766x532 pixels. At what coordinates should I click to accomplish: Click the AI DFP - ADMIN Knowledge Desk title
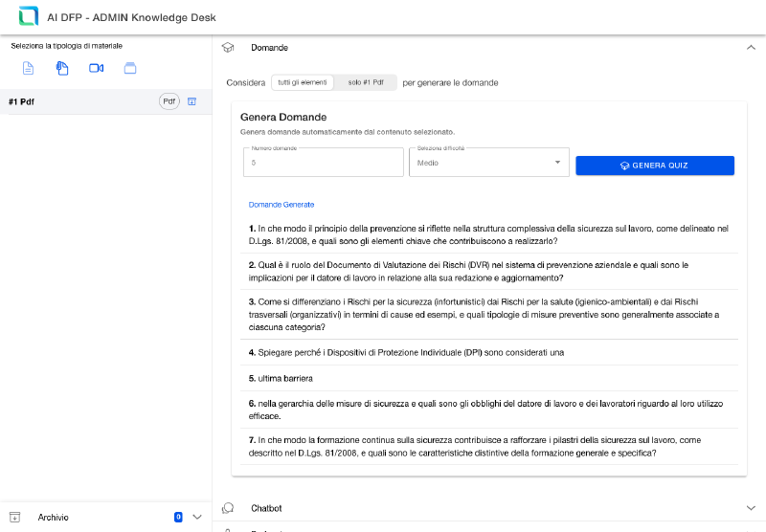[x=131, y=17]
